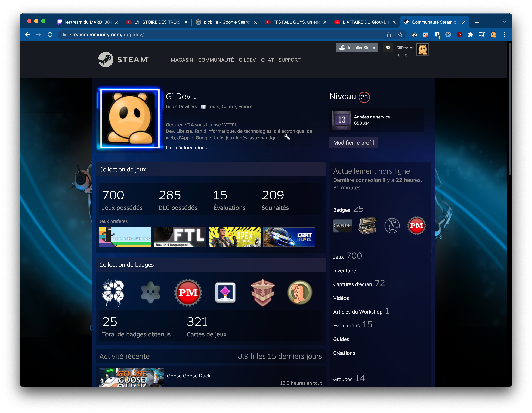The height and width of the screenshot is (413, 532).
Task: Open the tab search chevron in tab strip
Action: point(505,22)
